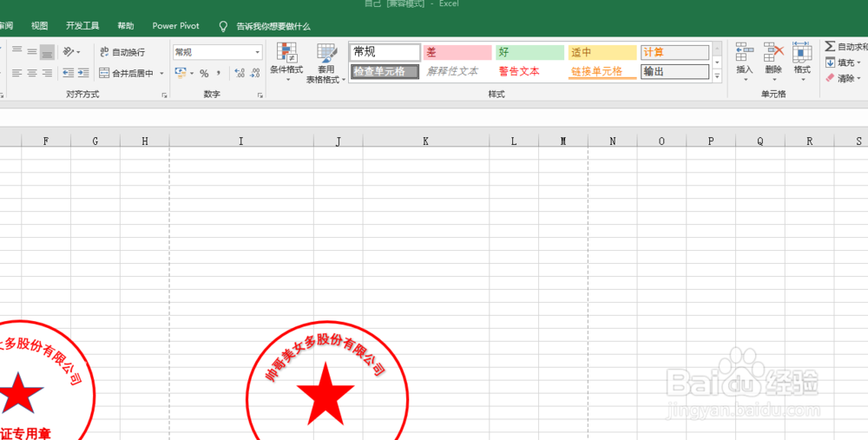
Task: Open 条件格式 conditional formatting menu
Action: pos(286,63)
